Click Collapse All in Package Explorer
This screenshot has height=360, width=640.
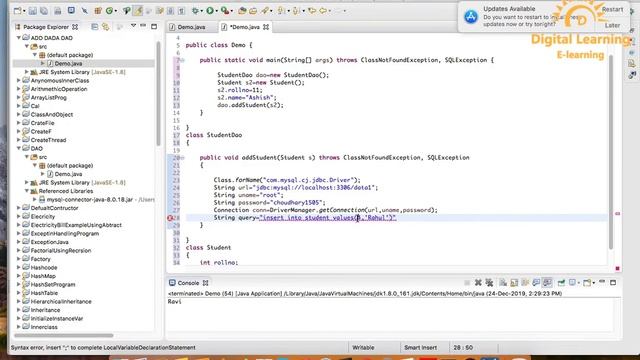(x=95, y=27)
